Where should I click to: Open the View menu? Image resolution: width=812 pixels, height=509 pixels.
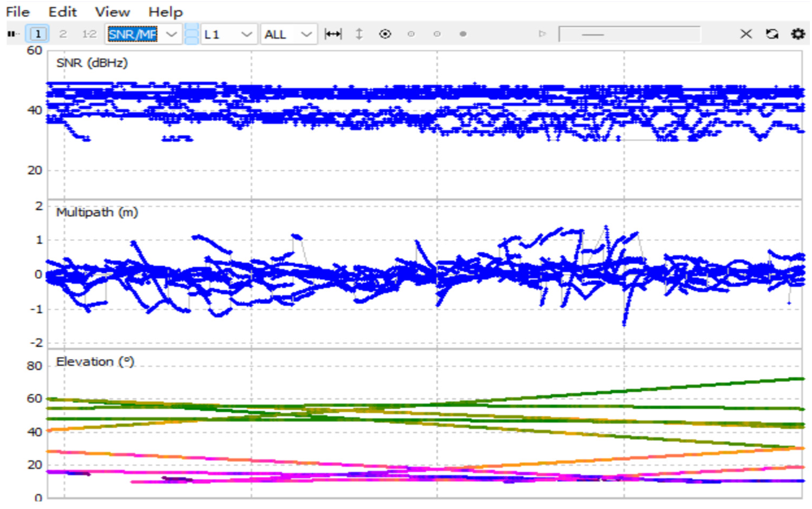112,12
